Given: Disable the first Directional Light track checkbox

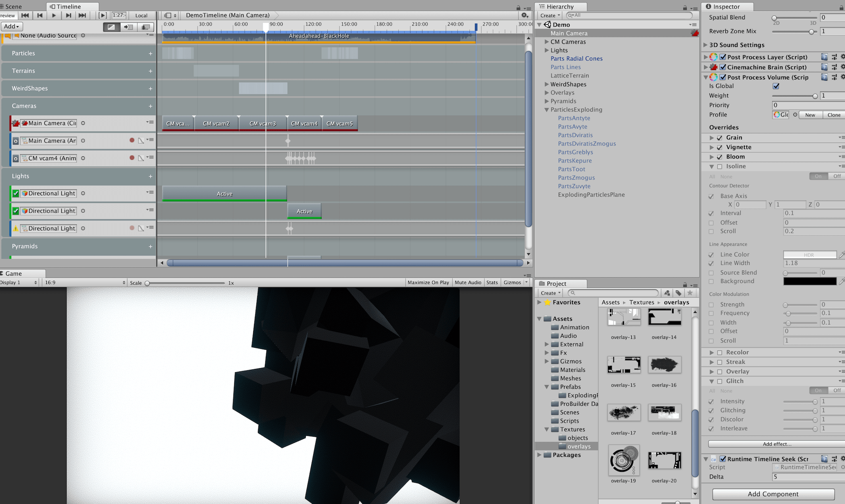Looking at the screenshot, I should pyautogui.click(x=15, y=193).
